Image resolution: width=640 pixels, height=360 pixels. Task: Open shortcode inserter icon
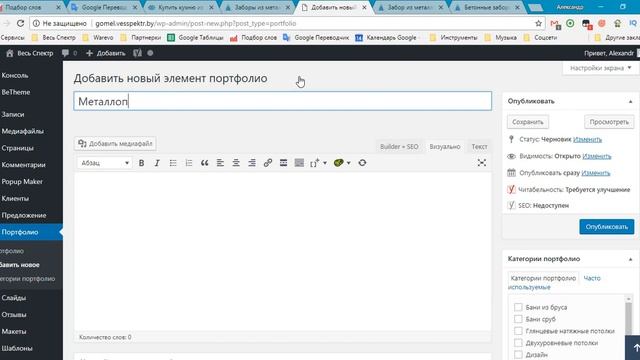tap(314, 163)
